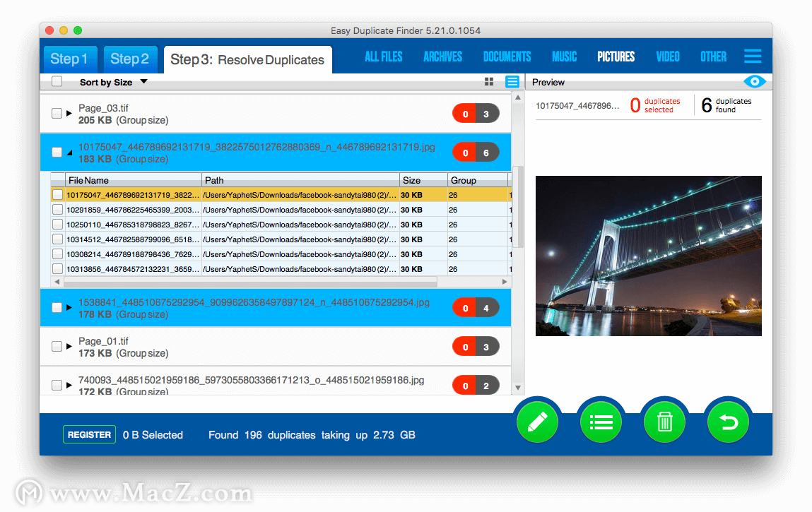Filter by VIDEO
The image size is (812, 512).
[x=668, y=56]
